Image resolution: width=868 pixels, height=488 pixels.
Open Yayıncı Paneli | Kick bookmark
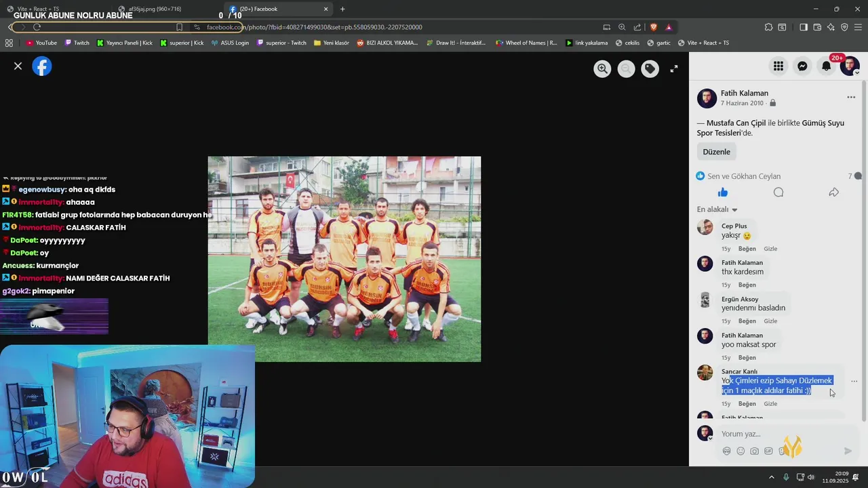[124, 43]
